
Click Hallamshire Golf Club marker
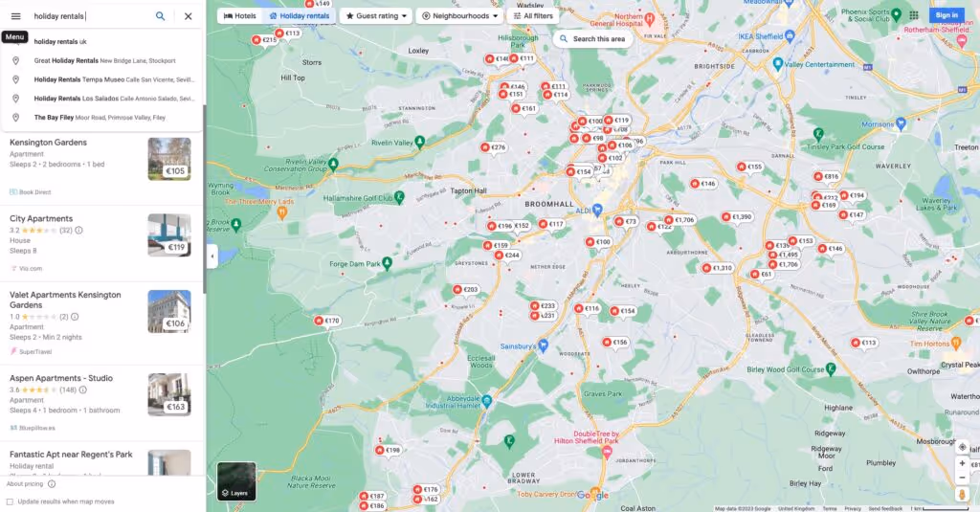pyautogui.click(x=399, y=197)
